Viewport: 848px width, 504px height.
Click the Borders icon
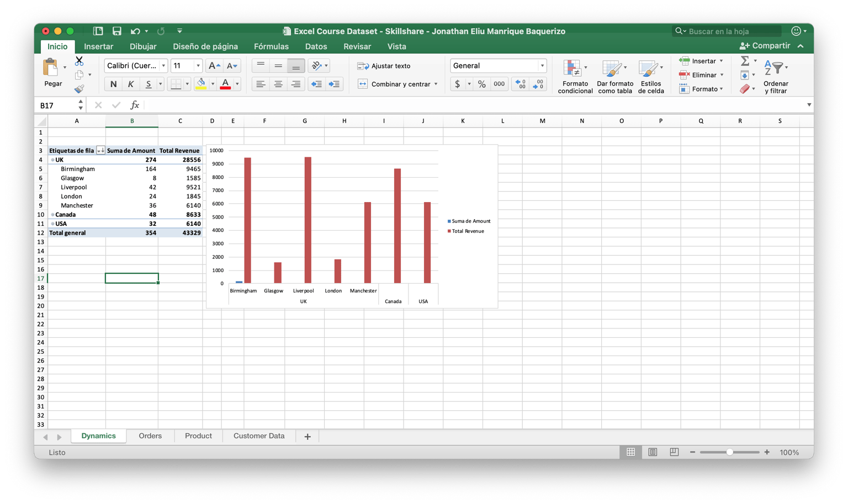pyautogui.click(x=176, y=84)
